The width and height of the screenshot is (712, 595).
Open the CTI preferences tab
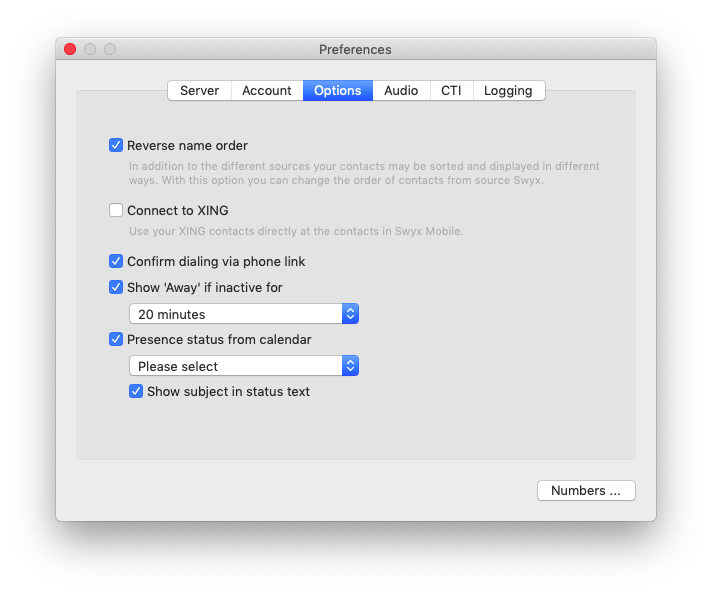point(451,91)
